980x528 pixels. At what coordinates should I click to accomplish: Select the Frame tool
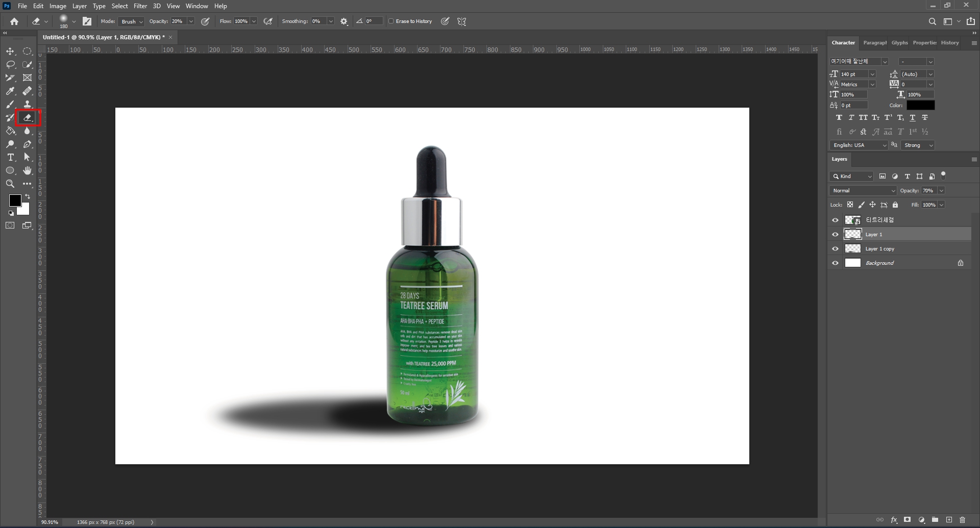point(28,78)
